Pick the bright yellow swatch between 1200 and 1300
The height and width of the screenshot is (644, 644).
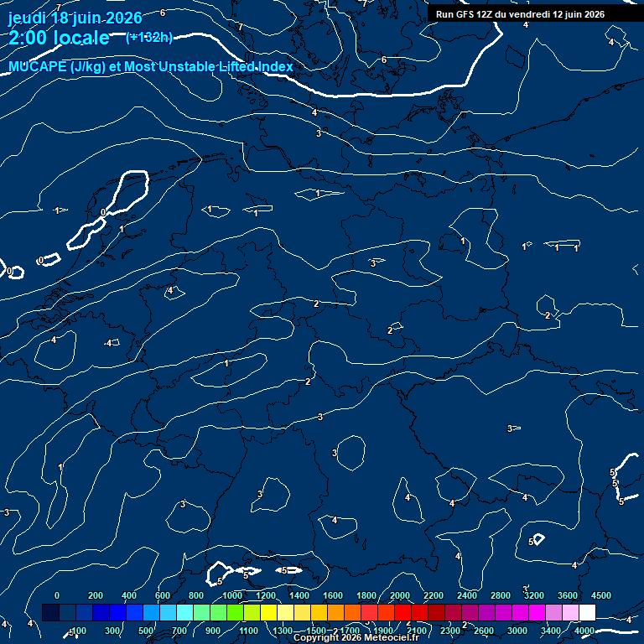268,612
